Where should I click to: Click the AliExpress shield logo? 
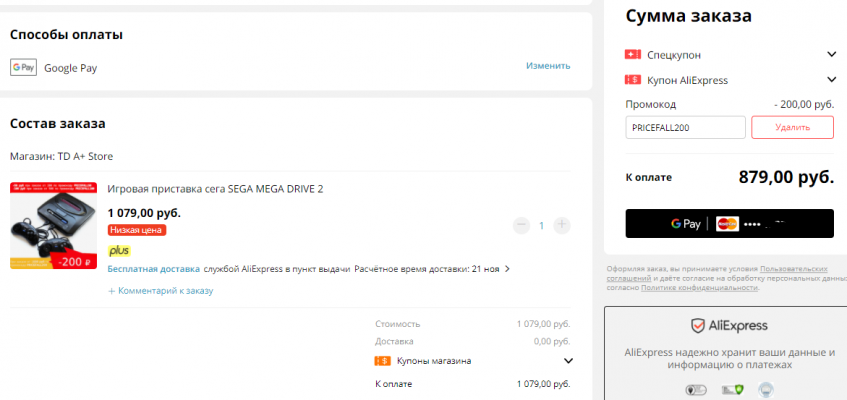point(698,325)
